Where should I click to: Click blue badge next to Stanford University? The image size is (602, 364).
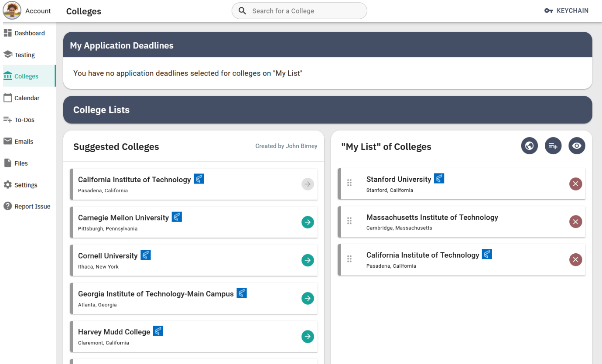coord(439,178)
